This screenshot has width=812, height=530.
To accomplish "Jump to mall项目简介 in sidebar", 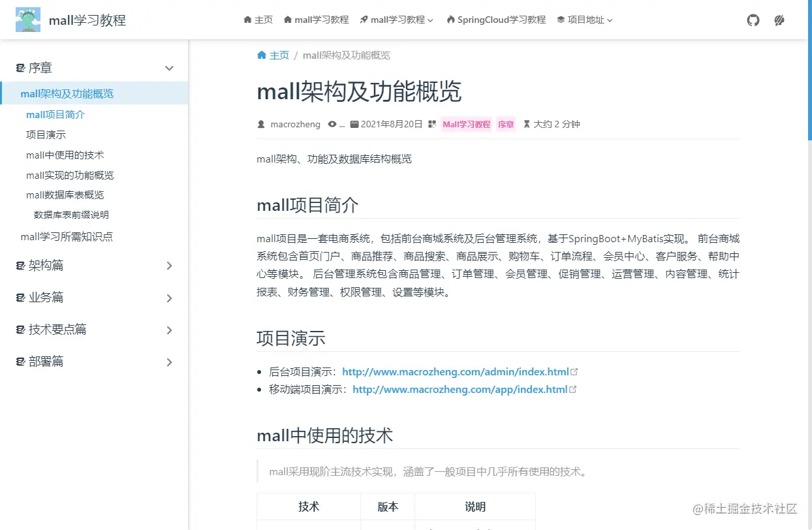I will pyautogui.click(x=55, y=115).
